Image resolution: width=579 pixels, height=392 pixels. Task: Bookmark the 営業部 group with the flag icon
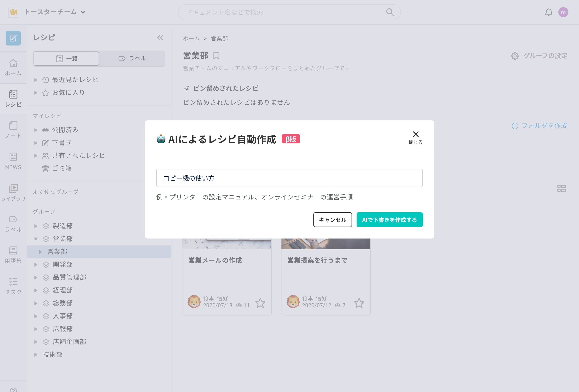(x=216, y=56)
